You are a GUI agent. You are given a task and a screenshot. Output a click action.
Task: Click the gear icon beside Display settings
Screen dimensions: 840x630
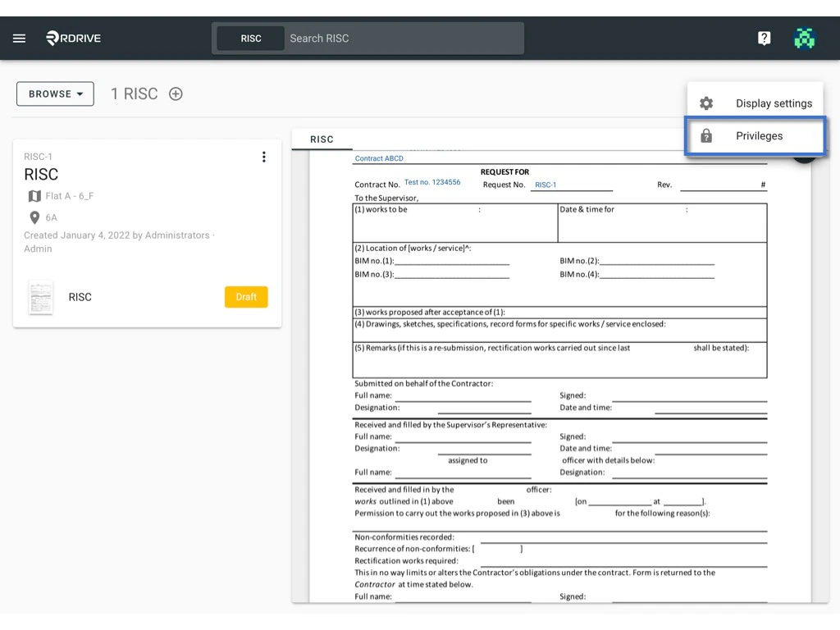706,103
